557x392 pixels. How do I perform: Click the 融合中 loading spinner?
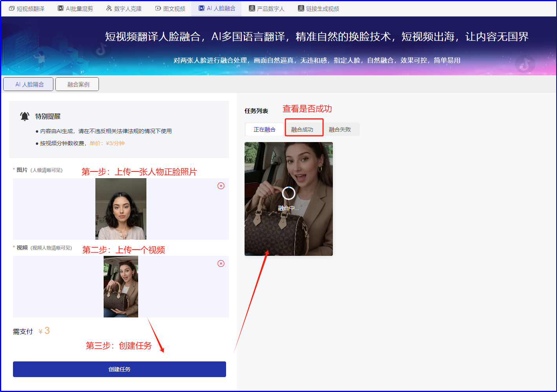(x=289, y=193)
